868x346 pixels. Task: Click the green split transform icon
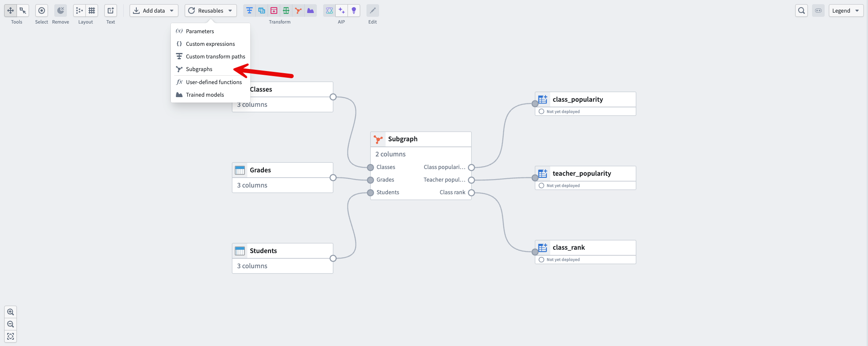[286, 11]
